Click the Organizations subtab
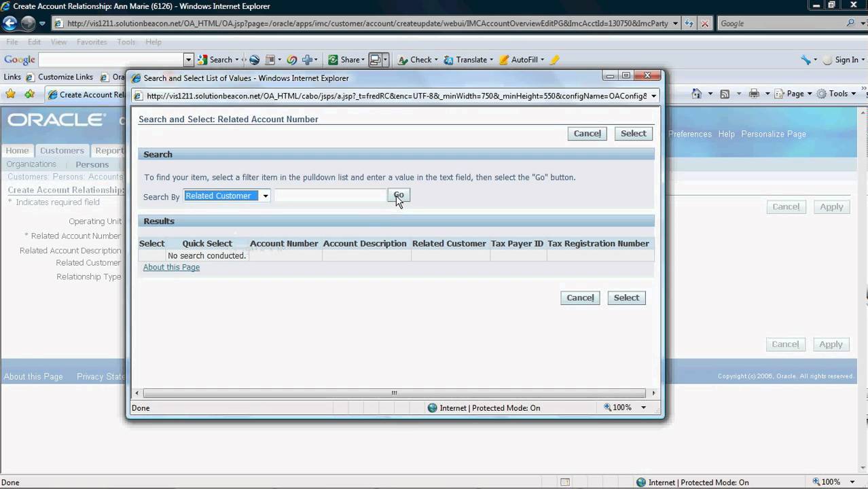 [31, 164]
